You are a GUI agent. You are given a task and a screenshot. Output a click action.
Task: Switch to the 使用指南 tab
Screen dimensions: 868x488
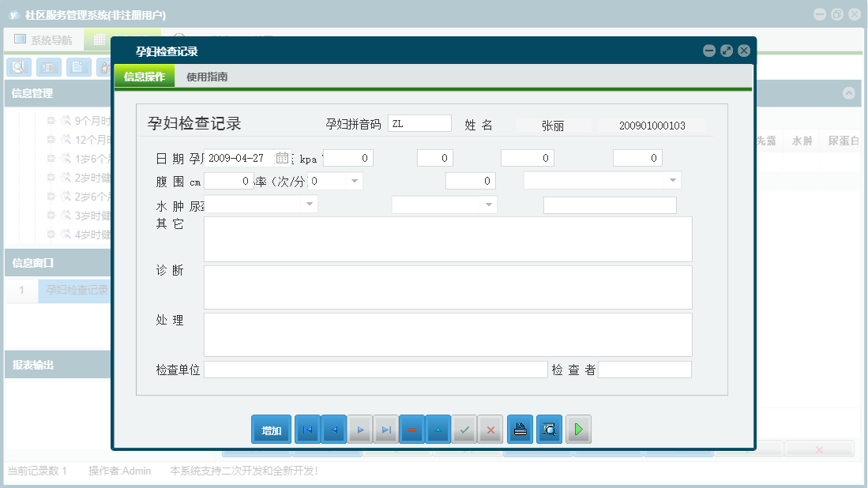[207, 77]
